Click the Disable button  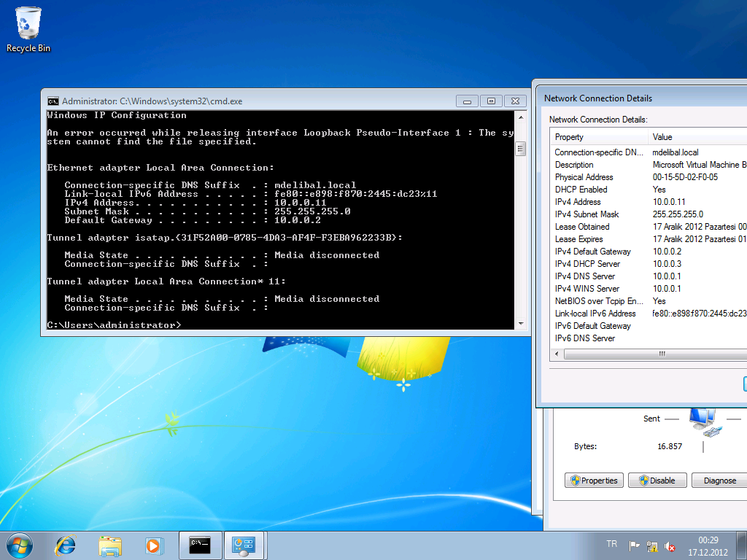coord(657,481)
